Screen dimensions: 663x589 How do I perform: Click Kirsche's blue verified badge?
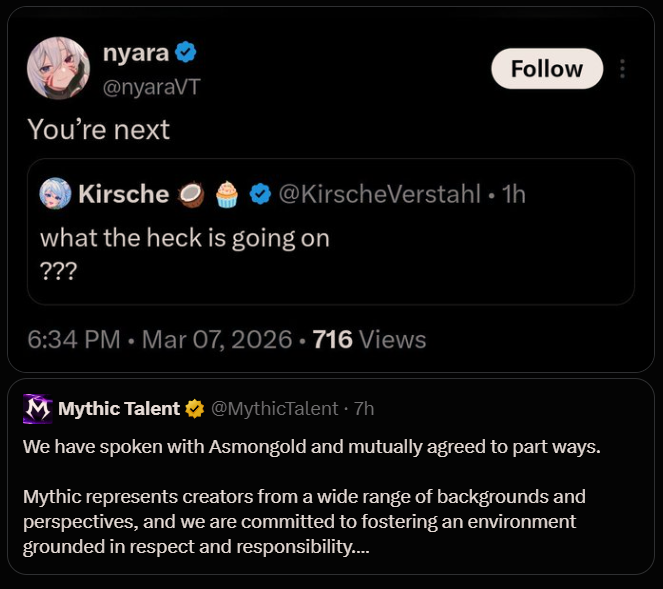[x=260, y=194]
